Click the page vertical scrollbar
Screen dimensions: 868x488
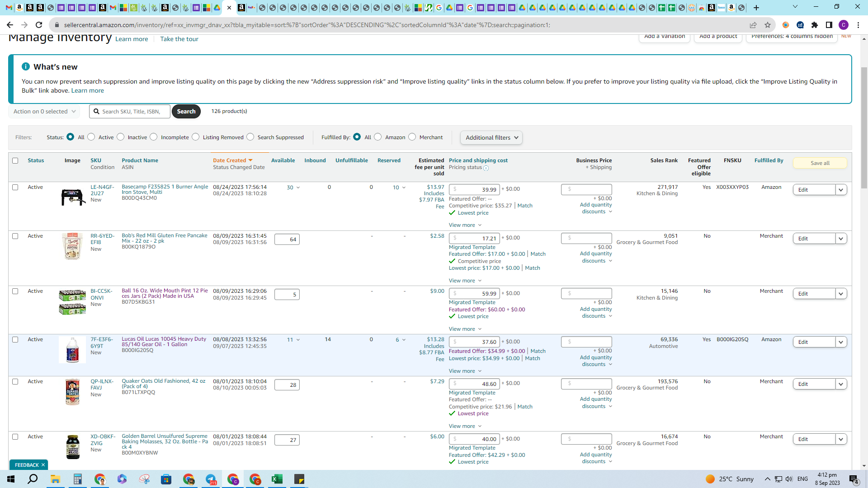point(864,127)
